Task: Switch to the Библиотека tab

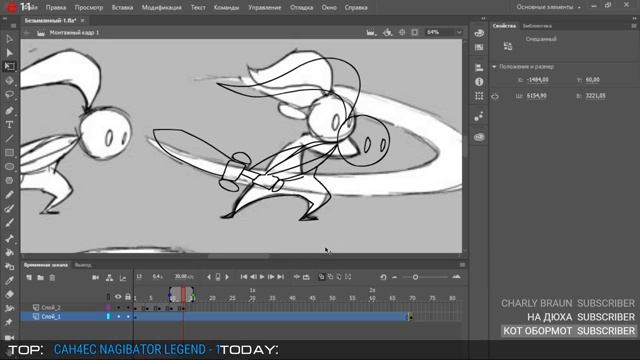Action: 537,26
